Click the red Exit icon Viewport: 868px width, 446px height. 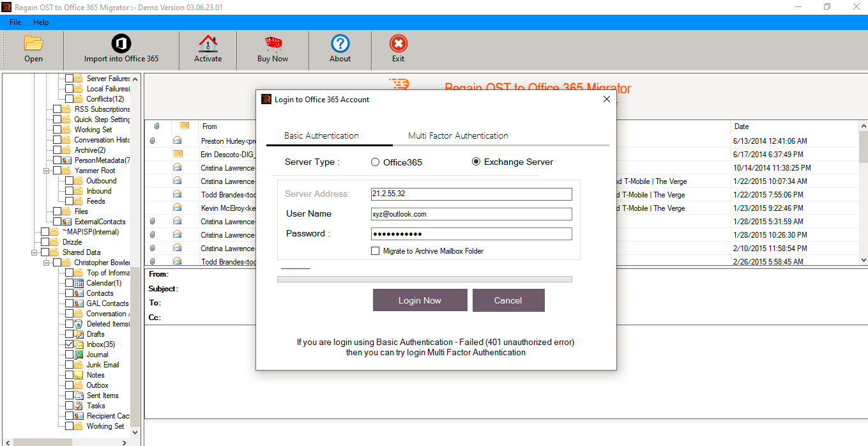pos(398,43)
